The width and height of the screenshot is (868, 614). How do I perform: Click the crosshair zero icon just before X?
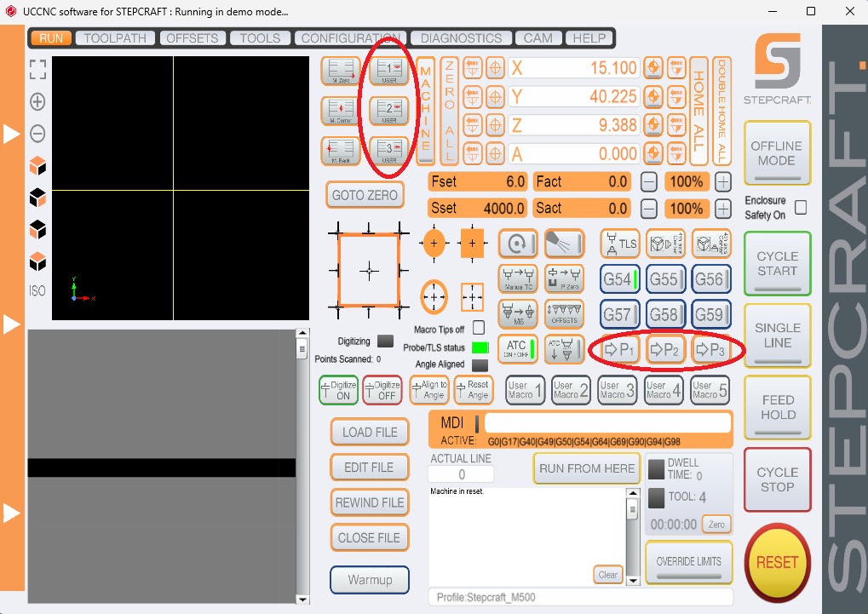(x=495, y=69)
